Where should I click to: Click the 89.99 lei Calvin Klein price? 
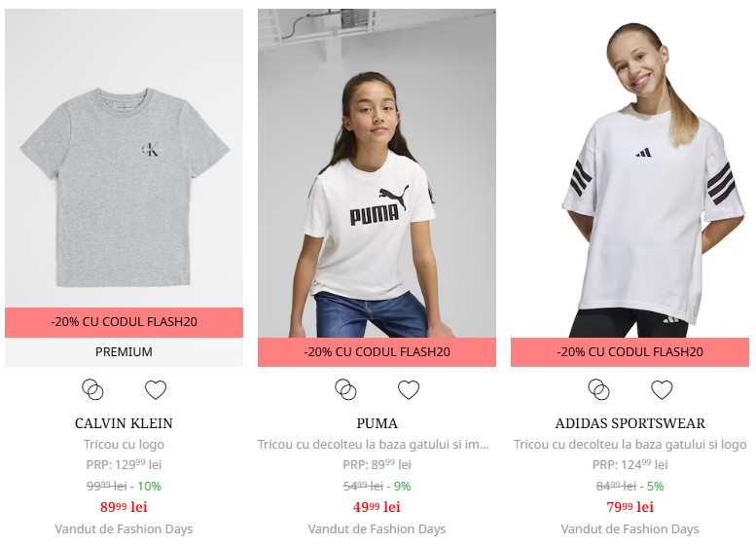(x=124, y=507)
